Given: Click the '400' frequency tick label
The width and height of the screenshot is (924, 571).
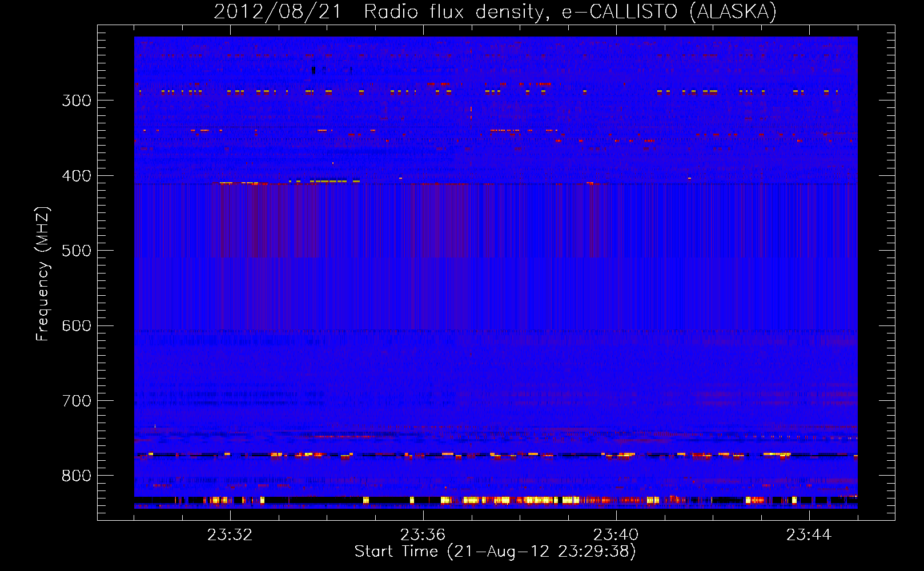Looking at the screenshot, I should 77,176.
